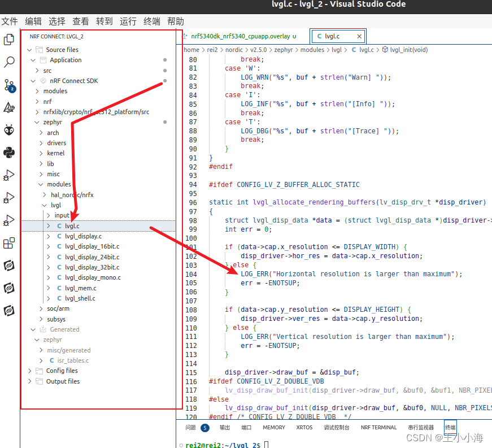Open the second debug play-bug icon

click(x=9, y=198)
